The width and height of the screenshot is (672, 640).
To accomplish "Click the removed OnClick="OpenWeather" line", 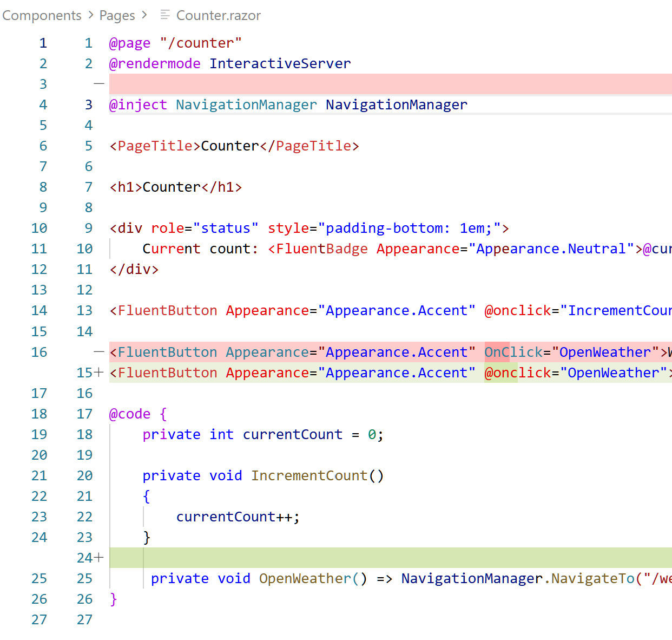I will click(391, 352).
